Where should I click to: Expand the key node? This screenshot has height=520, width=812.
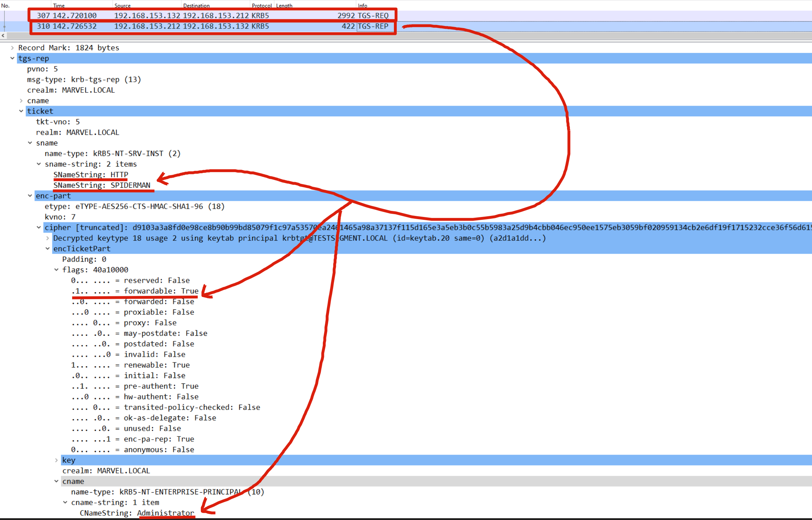tap(56, 460)
